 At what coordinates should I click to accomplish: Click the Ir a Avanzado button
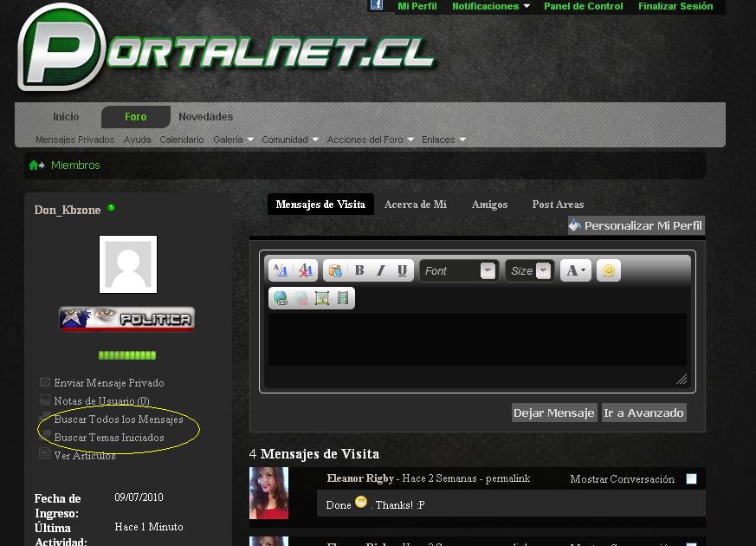643,413
